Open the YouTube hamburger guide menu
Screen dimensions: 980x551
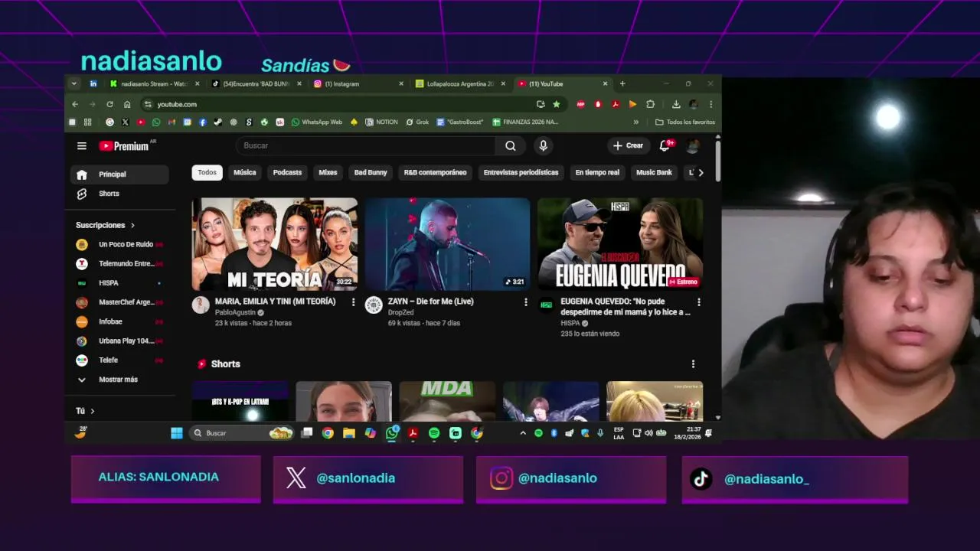coord(82,145)
